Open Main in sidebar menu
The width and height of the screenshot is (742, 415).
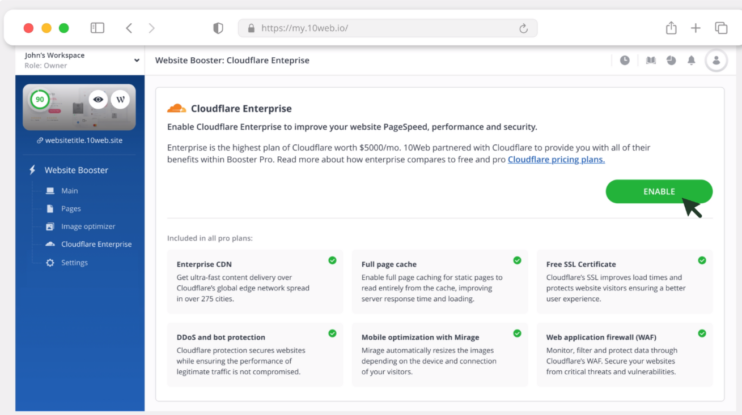(70, 191)
